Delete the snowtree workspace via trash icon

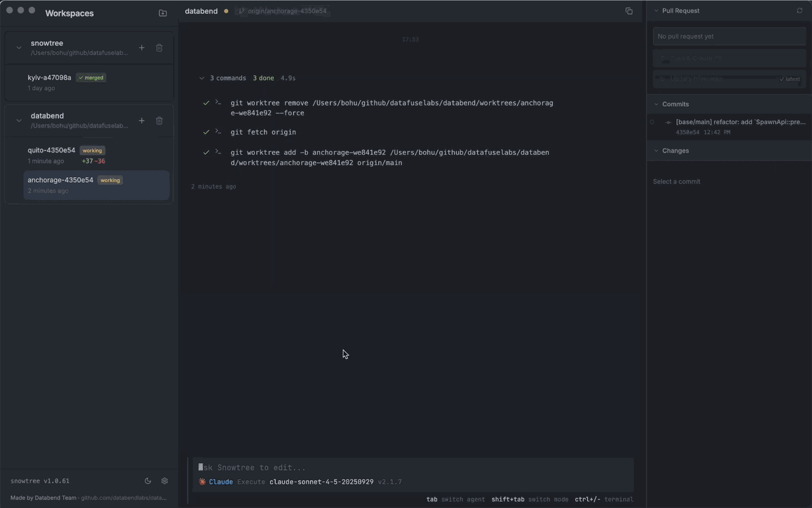[159, 47]
